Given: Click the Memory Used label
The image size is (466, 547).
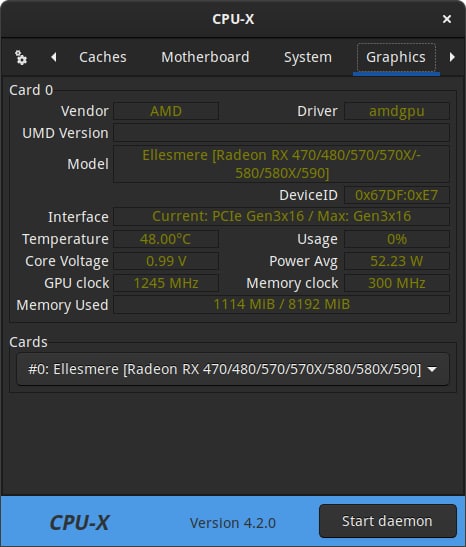Looking at the screenshot, I should coord(62,305).
